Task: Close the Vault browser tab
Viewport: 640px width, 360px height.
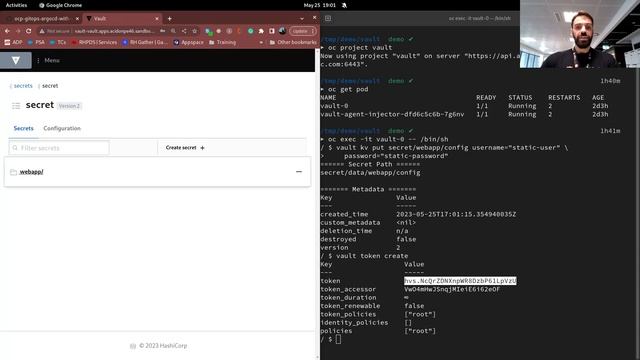Action: point(157,18)
